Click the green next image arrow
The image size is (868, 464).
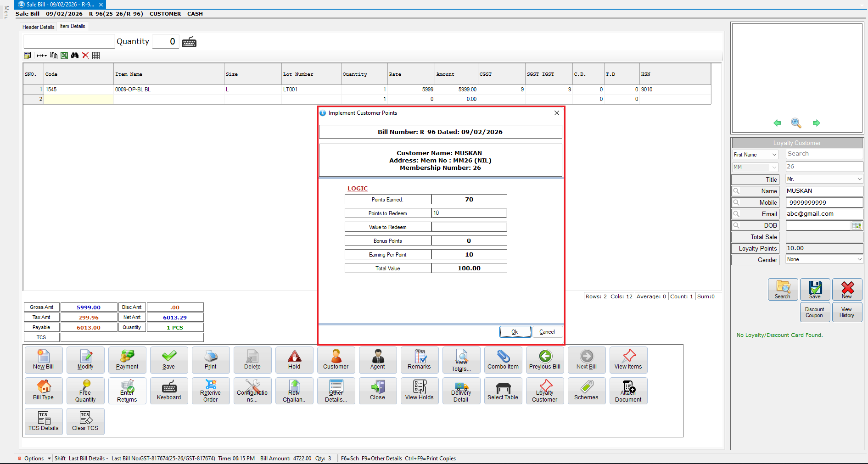[816, 123]
